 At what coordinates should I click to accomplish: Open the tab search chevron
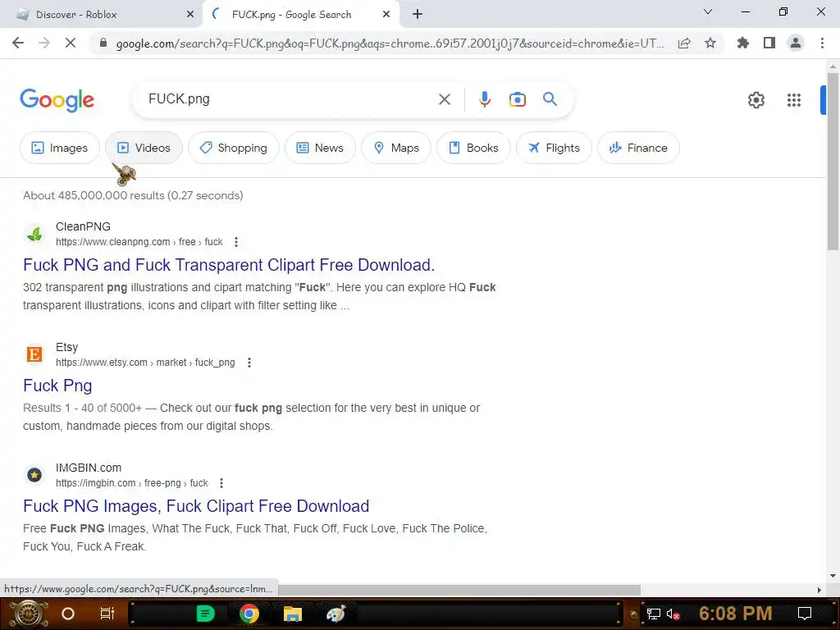pyautogui.click(x=708, y=11)
